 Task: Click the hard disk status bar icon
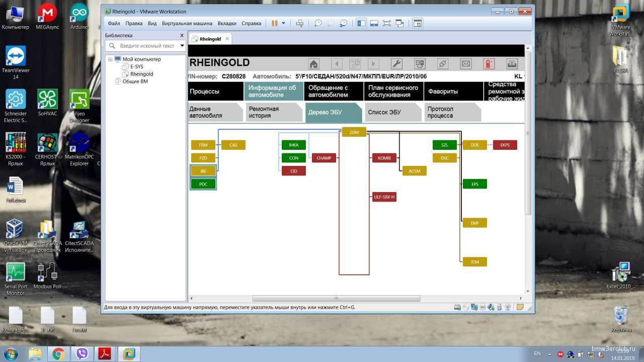(x=457, y=307)
